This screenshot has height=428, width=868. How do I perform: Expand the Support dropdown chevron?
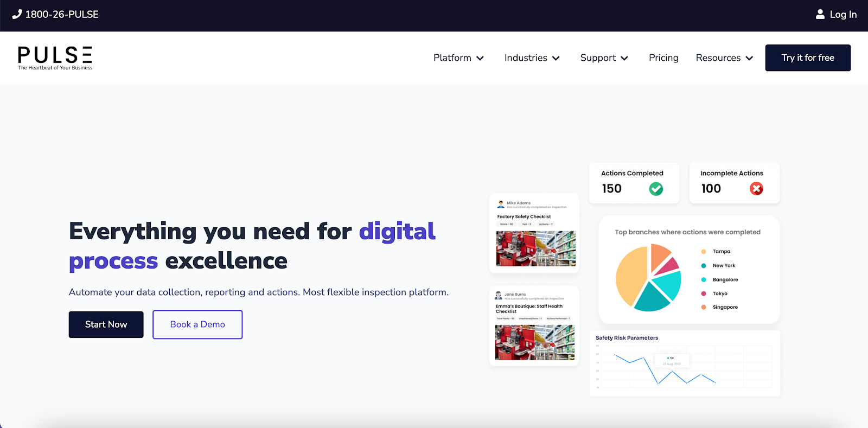pyautogui.click(x=624, y=58)
